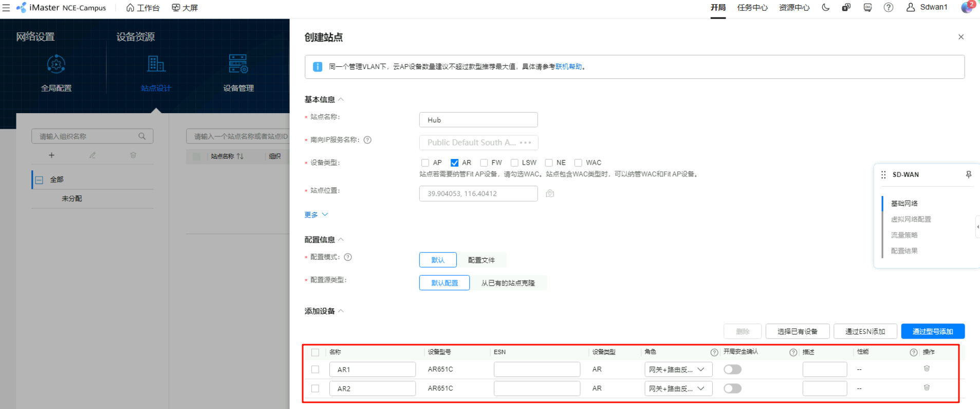Screen dimensions: 980x409
Task: Click the help icon next to 配置模式
Action: (348, 257)
